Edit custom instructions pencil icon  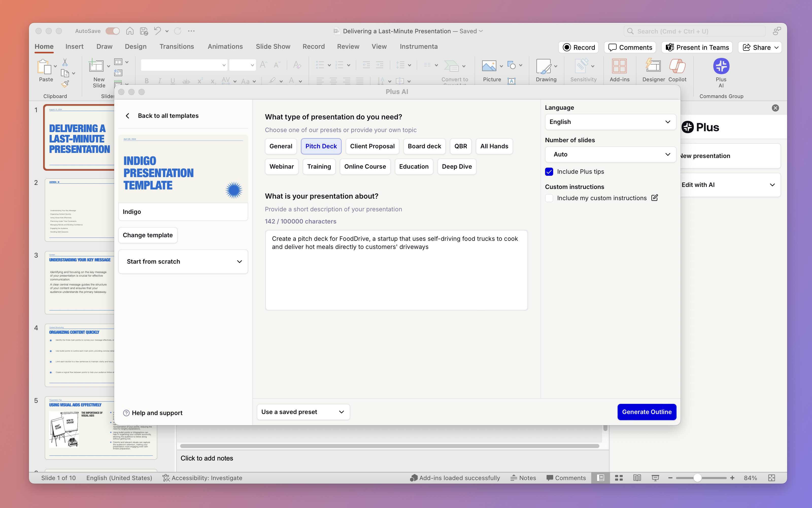coord(654,198)
